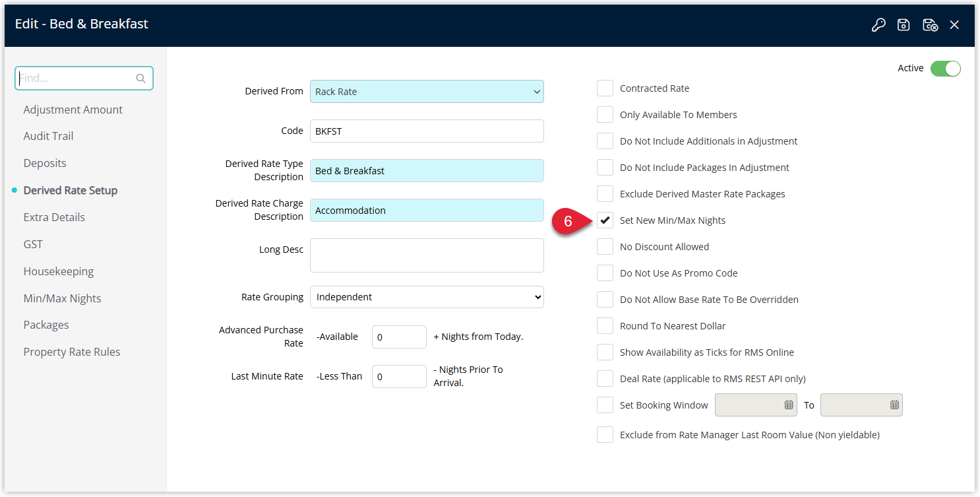Tick the Deal Rate checkbox
This screenshot has height=497, width=980.
605,379
